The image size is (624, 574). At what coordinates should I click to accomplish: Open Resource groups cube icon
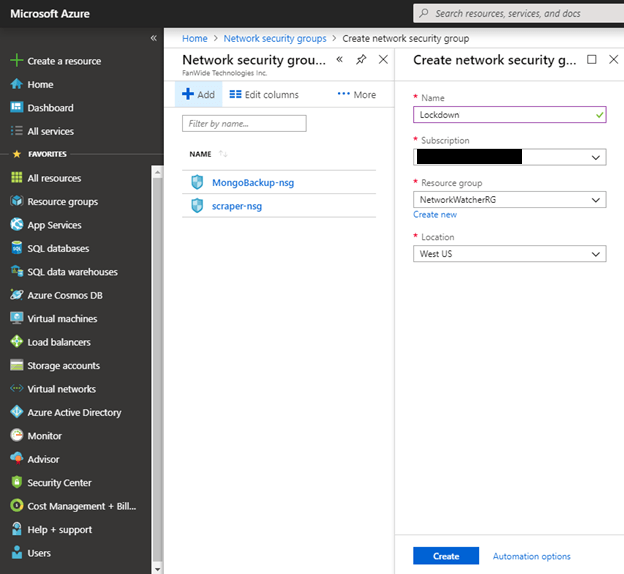17,201
